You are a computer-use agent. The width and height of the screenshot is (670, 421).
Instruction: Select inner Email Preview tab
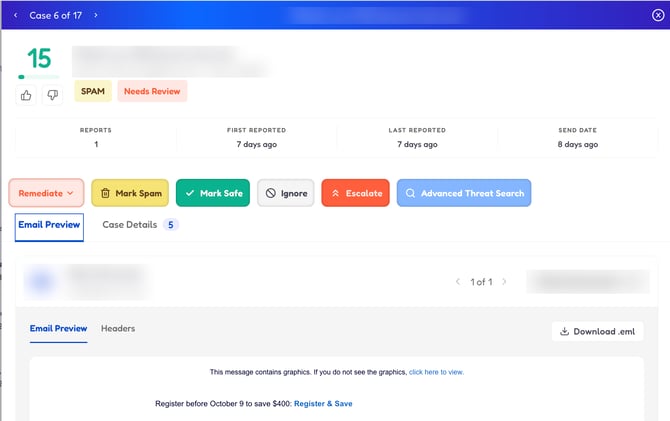pyautogui.click(x=59, y=328)
